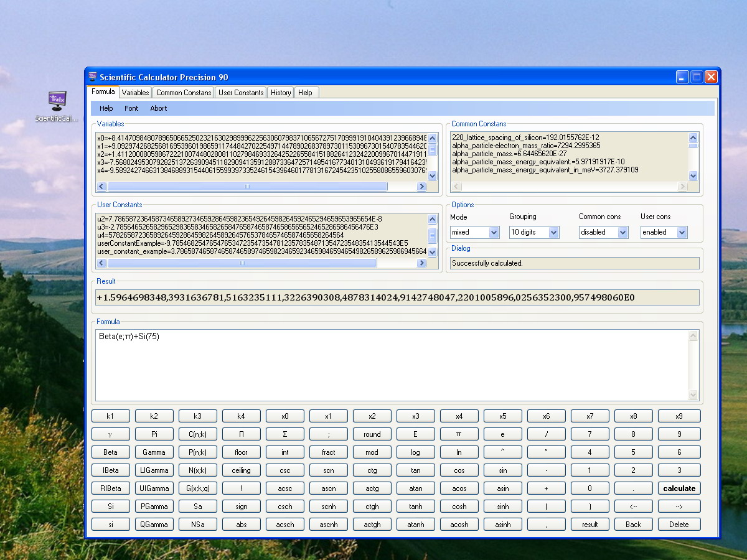Insert the Σ summation symbol button
The width and height of the screenshot is (747, 560).
[x=285, y=434]
